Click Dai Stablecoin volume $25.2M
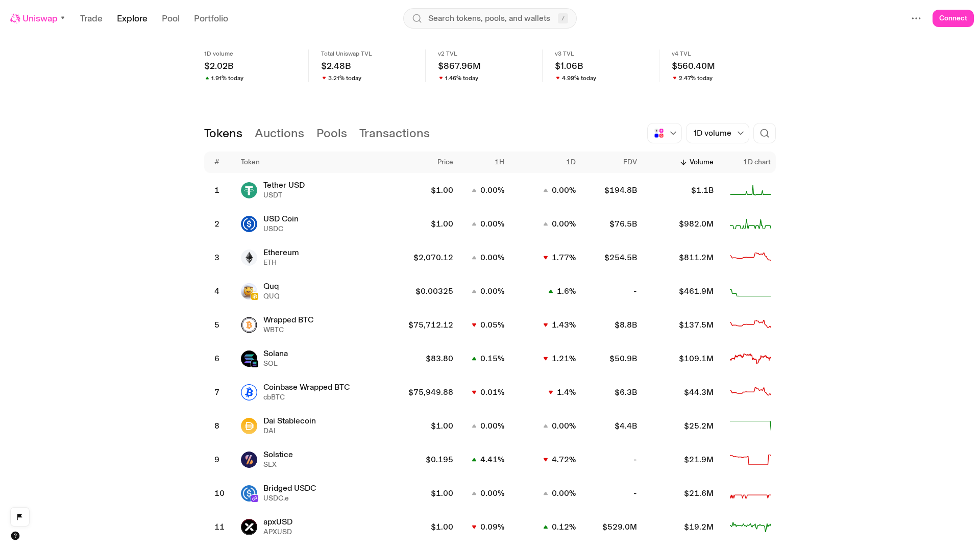This screenshot has width=980, height=551. click(x=699, y=426)
